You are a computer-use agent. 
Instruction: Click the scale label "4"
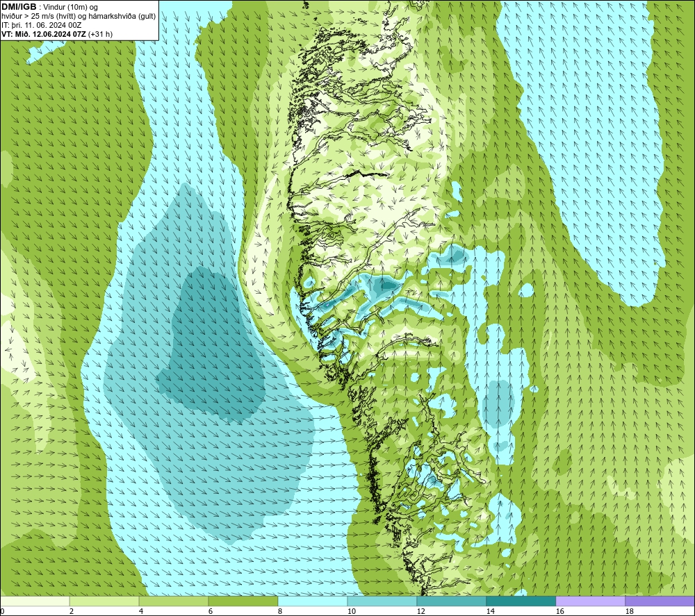click(x=141, y=612)
